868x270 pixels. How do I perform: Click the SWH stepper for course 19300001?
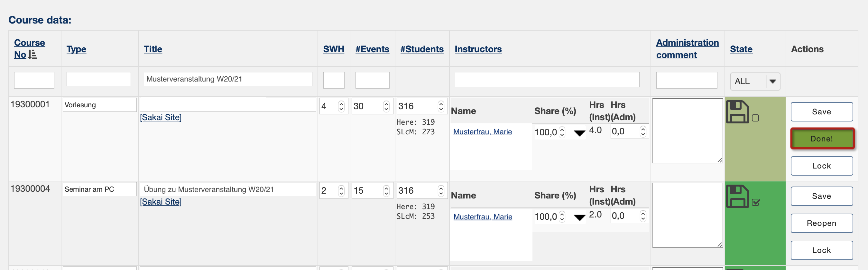click(x=341, y=106)
